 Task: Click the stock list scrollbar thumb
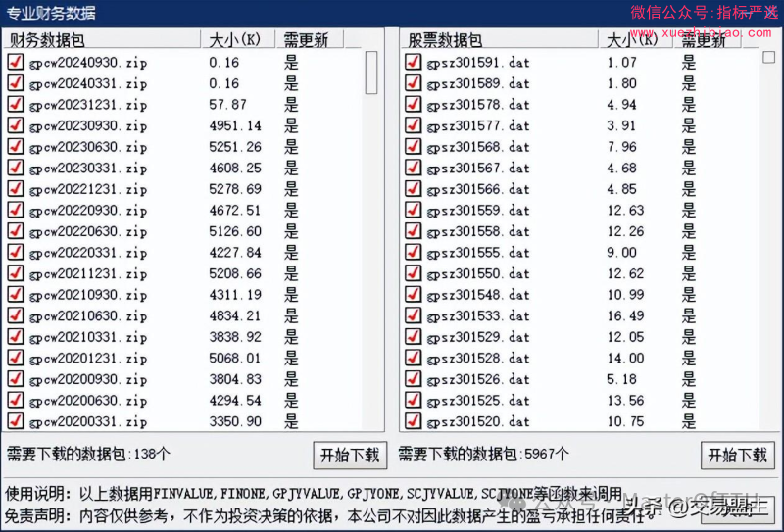[768, 57]
